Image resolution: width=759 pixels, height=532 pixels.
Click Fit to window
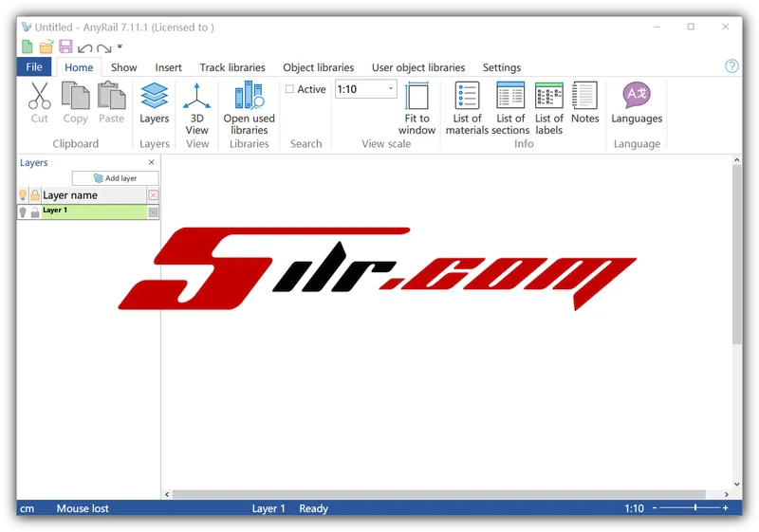point(417,109)
